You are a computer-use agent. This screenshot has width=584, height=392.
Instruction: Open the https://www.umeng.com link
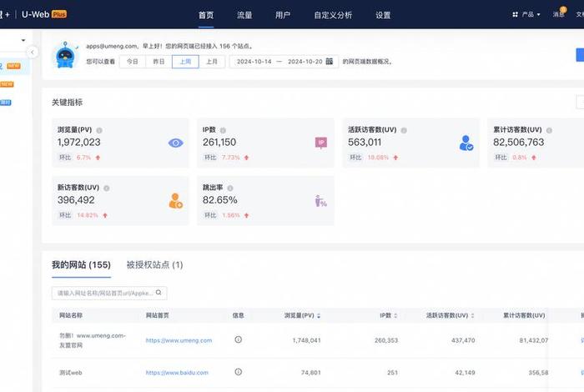click(x=179, y=340)
